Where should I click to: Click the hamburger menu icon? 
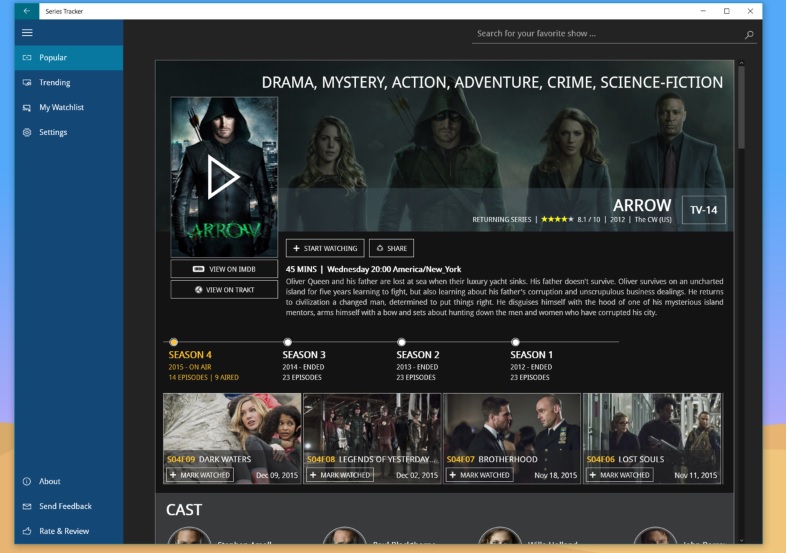point(27,33)
